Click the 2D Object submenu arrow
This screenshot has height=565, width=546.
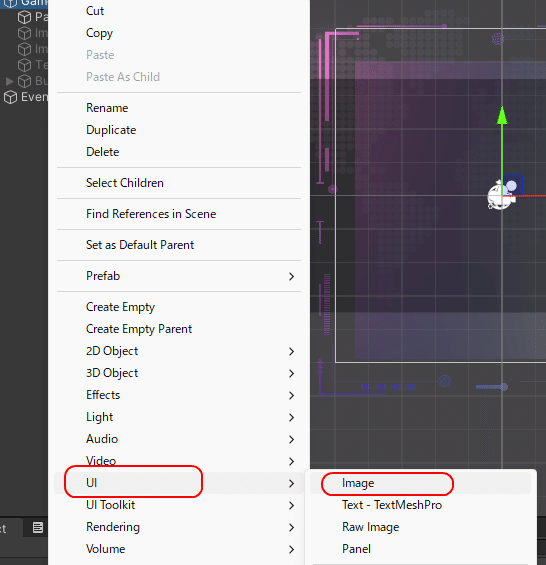pyautogui.click(x=292, y=351)
